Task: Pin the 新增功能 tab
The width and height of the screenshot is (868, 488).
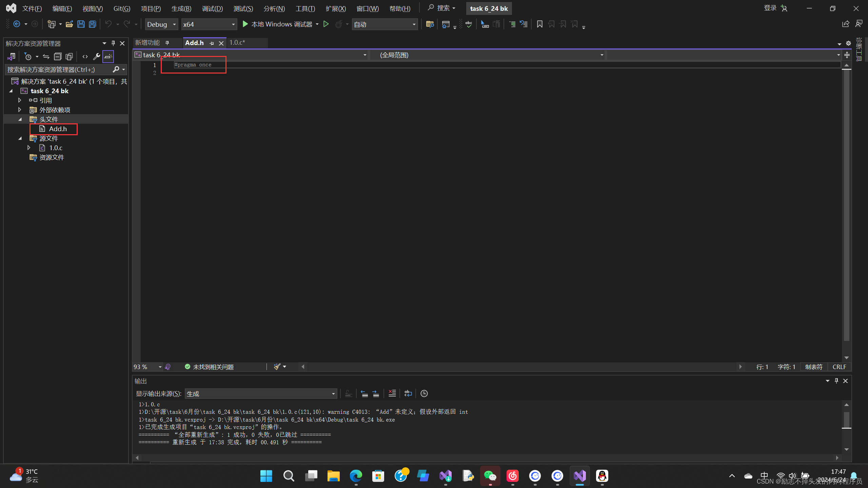Action: pos(167,43)
